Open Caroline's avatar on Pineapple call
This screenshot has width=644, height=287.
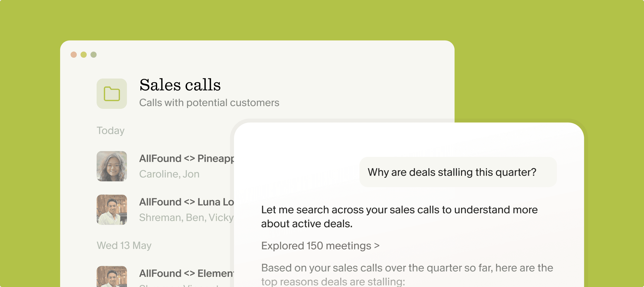click(x=112, y=166)
